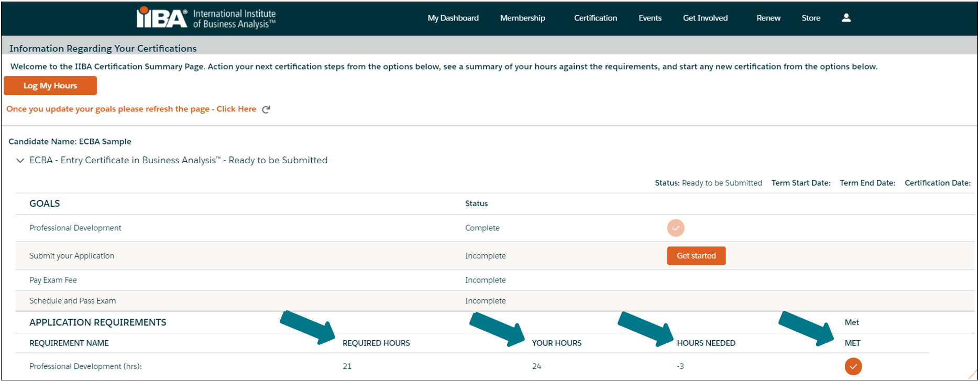This screenshot has width=980, height=382.
Task: Open the Certification menu
Action: [x=596, y=18]
